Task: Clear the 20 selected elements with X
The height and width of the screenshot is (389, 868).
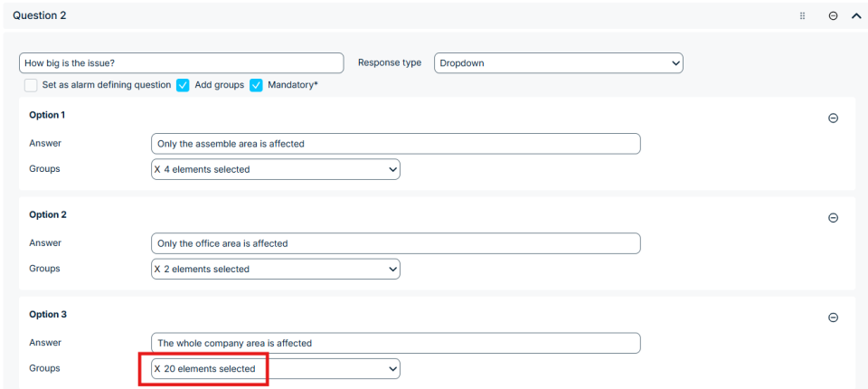Action: 157,369
